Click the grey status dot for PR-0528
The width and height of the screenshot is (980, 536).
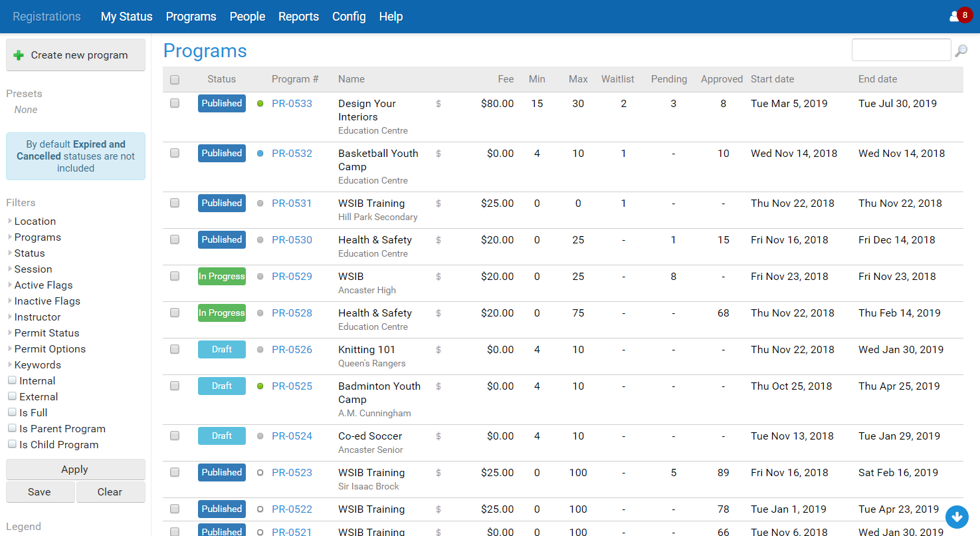[x=260, y=313]
